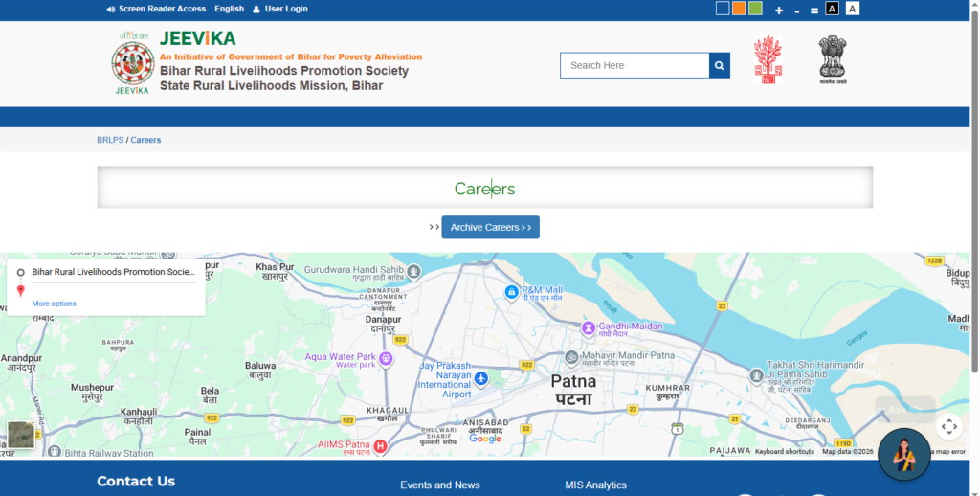The height and width of the screenshot is (496, 980).
Task: Click the Aqua Water Park marker
Action: coord(387,359)
